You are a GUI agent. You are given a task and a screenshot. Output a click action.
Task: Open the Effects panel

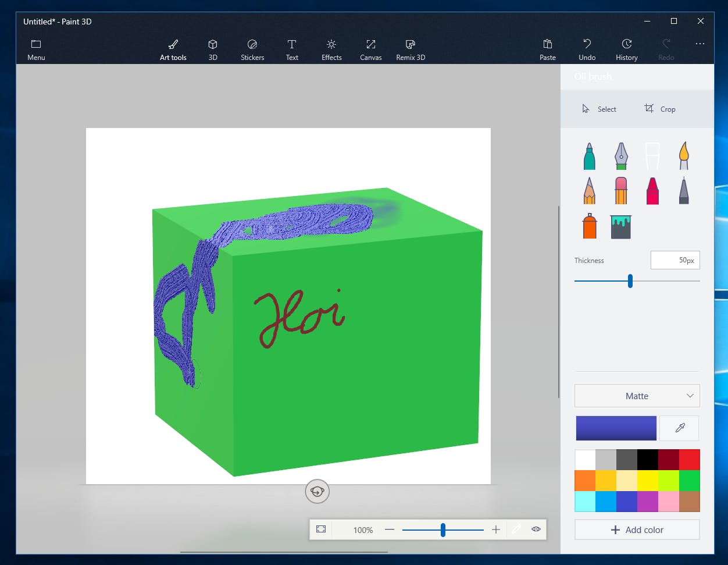pyautogui.click(x=331, y=49)
